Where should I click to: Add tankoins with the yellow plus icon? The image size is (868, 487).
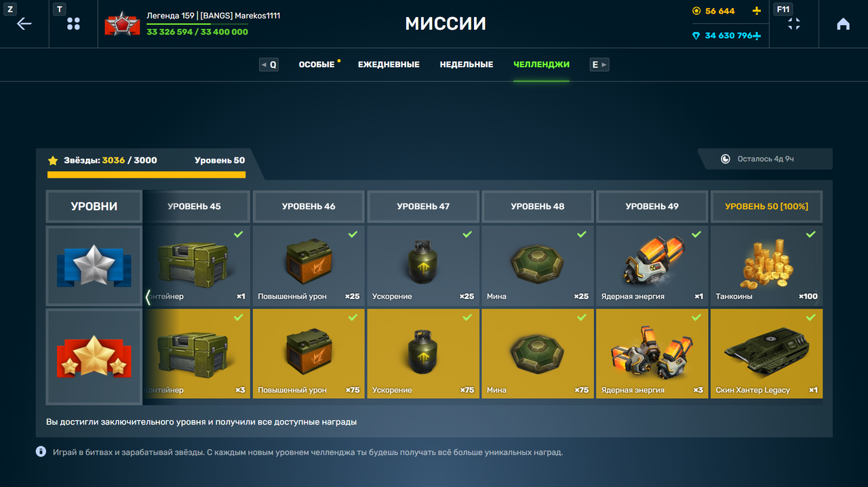(757, 11)
